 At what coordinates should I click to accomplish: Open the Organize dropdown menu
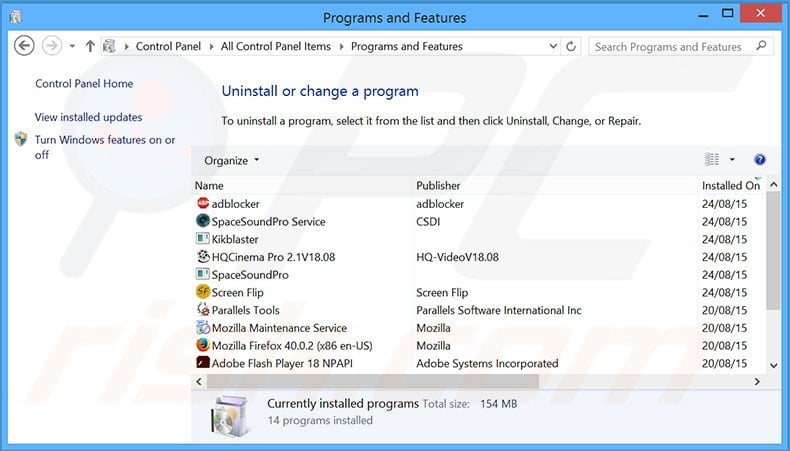click(x=231, y=160)
